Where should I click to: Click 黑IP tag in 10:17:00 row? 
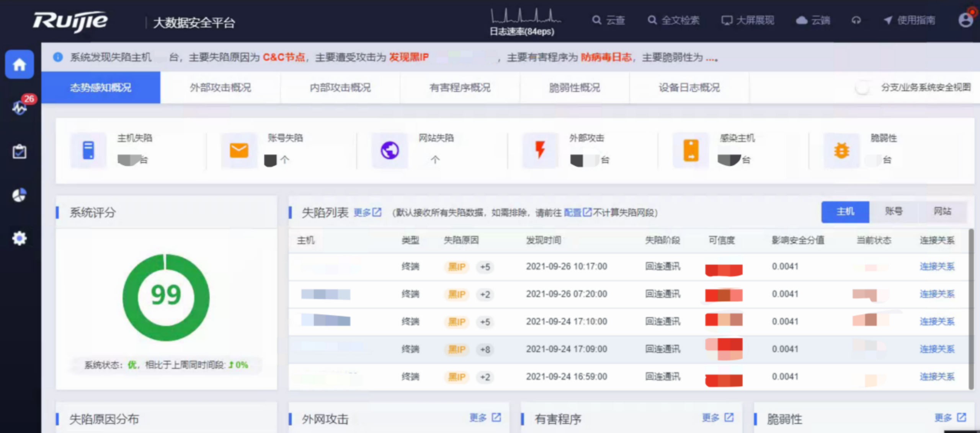[457, 267]
